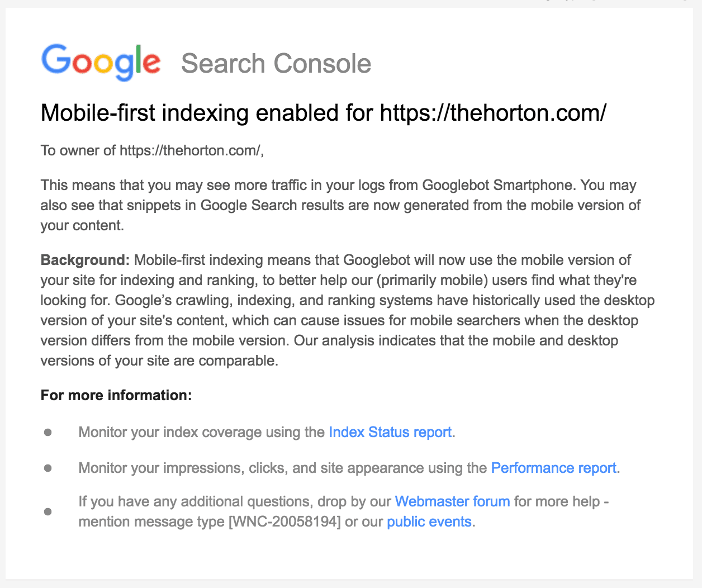Open the public events link
The height and width of the screenshot is (588, 702).
point(429,521)
